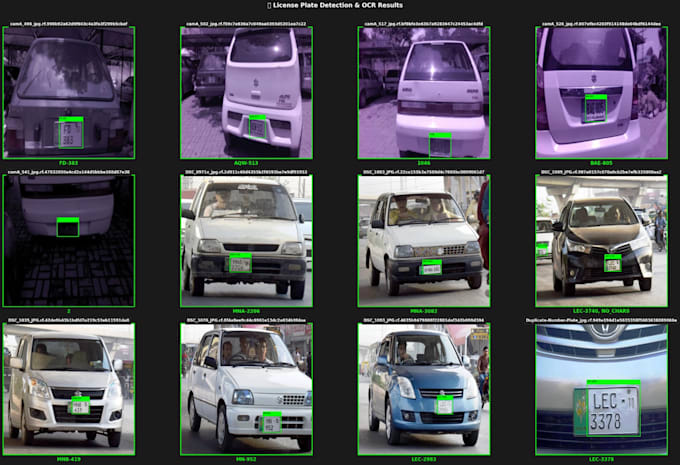680x465 pixels.
Task: Click the plate box in the dark image labeled 2
Action: click(x=68, y=229)
